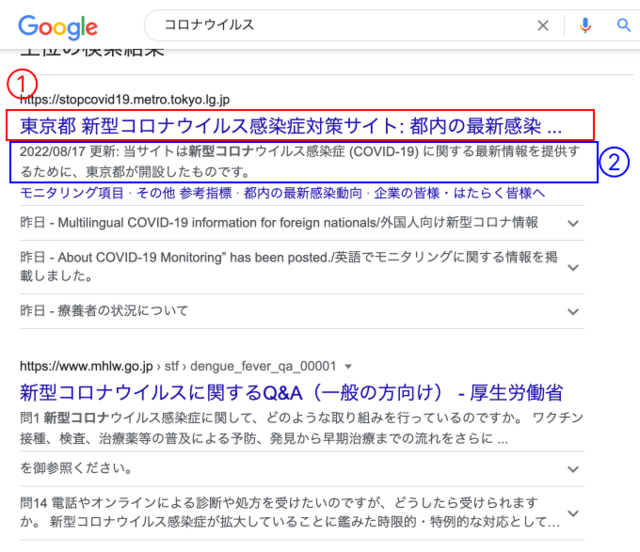Expand the 療養者の状況について row
Screen dimensions: 640x552
coord(302,311)
